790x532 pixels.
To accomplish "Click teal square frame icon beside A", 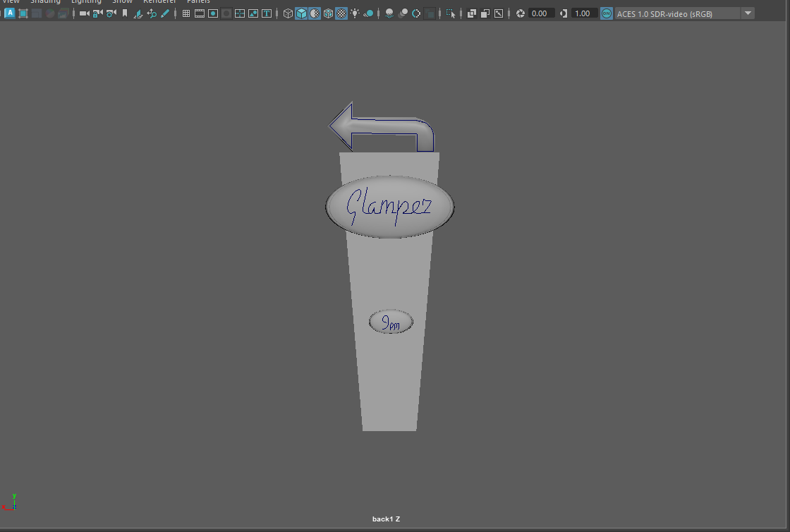I will click(23, 13).
